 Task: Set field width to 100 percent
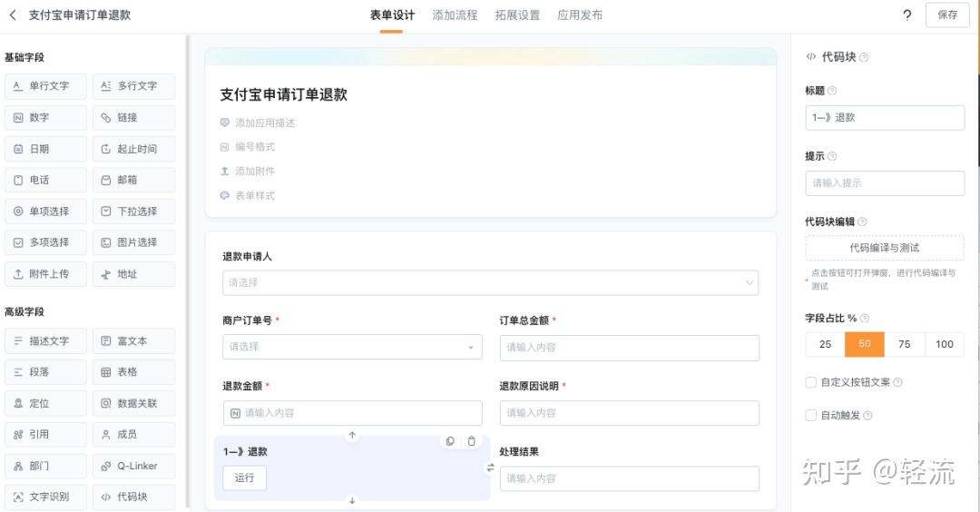[945, 344]
